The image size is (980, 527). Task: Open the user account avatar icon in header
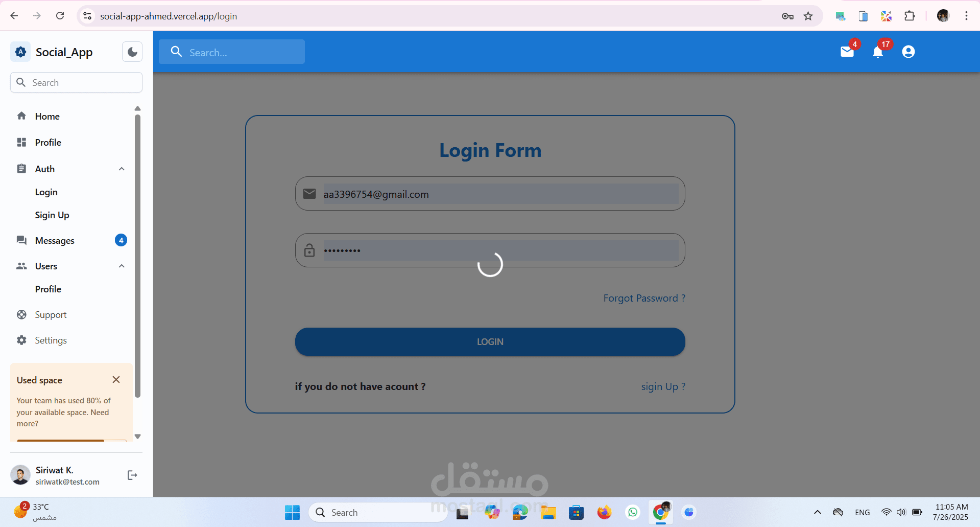pos(909,52)
